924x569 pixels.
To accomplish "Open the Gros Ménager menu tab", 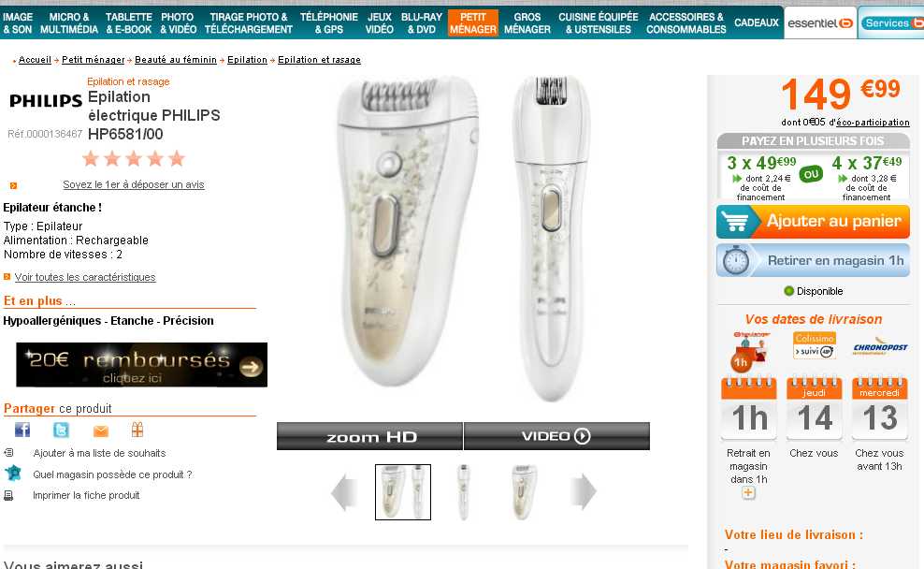I will pyautogui.click(x=527, y=23).
